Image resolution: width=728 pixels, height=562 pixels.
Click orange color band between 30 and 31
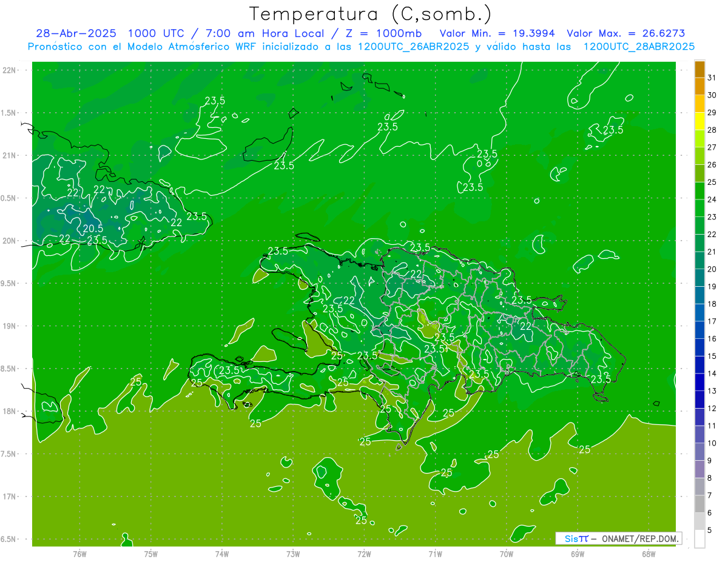click(x=699, y=86)
